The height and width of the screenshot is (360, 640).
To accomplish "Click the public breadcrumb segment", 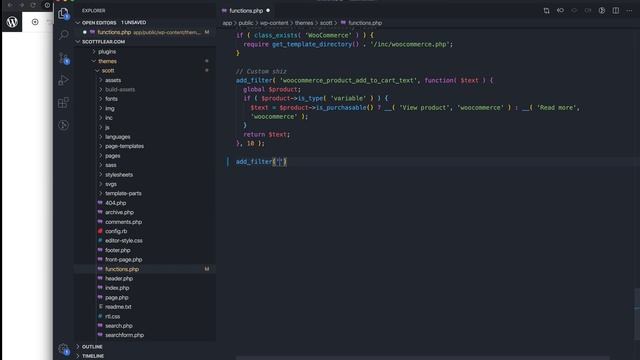I will coord(246,23).
